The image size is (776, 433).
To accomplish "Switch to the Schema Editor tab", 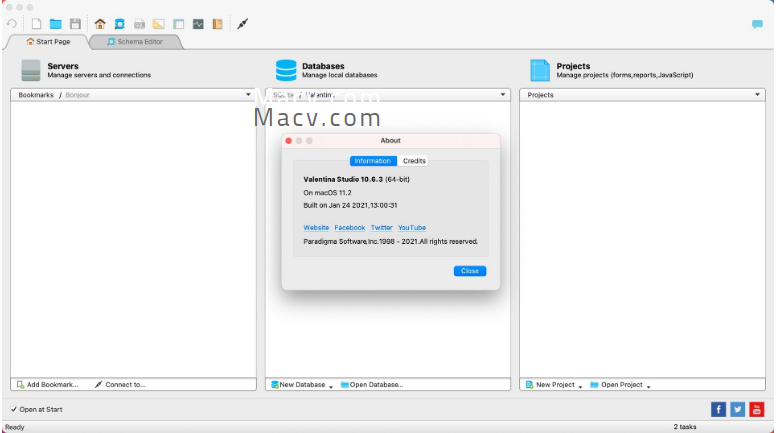I will pos(135,42).
